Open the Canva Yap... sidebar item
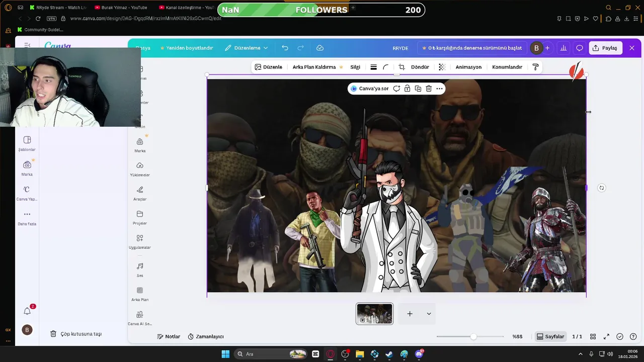Image resolution: width=644 pixels, height=362 pixels. (x=27, y=193)
